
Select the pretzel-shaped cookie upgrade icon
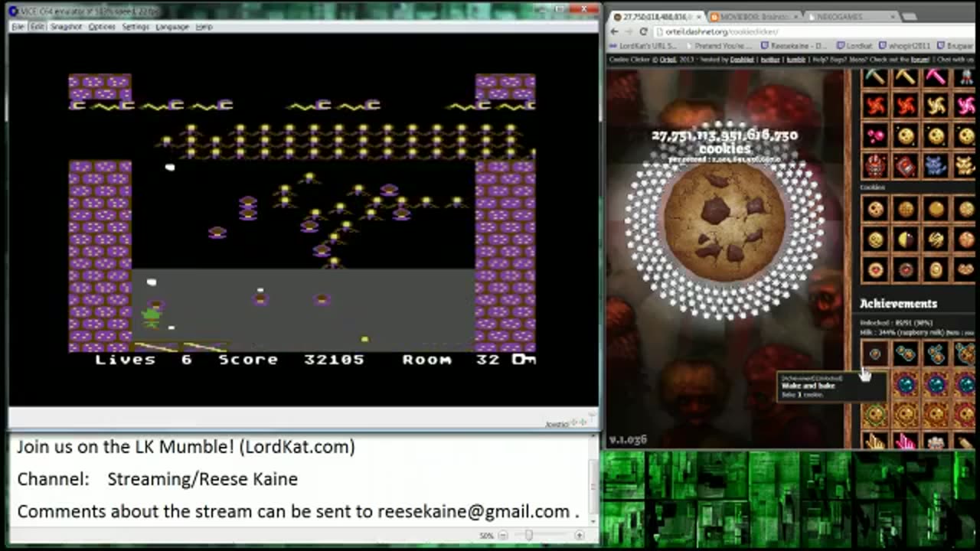[x=965, y=269]
